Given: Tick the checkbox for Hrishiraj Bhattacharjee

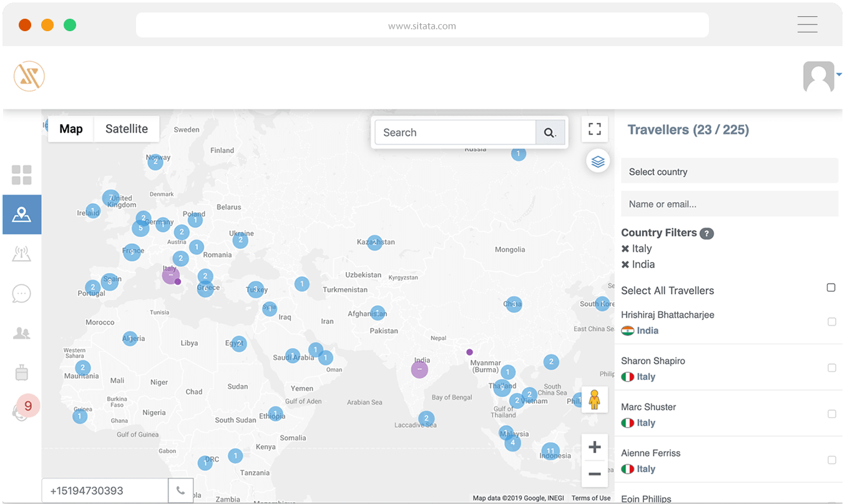Looking at the screenshot, I should pos(831,322).
